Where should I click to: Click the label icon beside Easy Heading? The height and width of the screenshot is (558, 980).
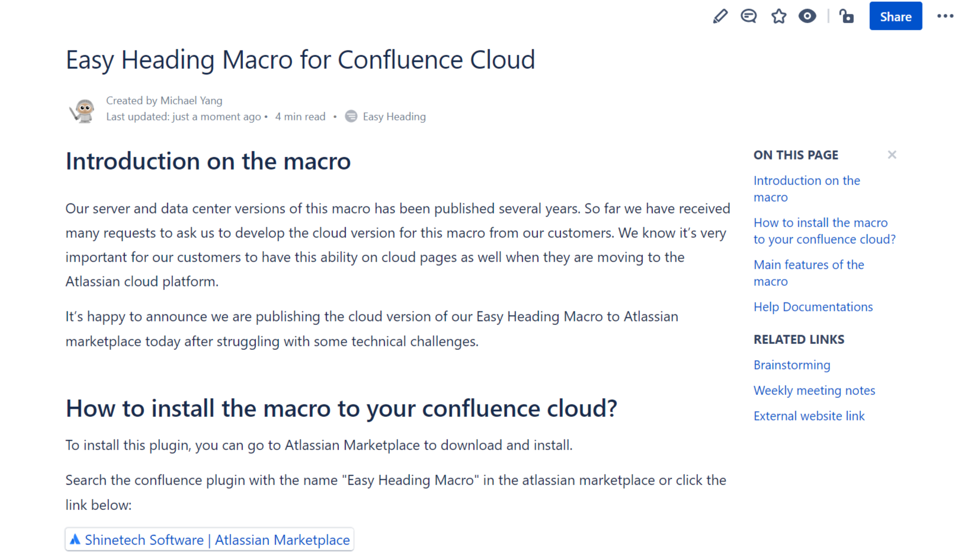[351, 116]
